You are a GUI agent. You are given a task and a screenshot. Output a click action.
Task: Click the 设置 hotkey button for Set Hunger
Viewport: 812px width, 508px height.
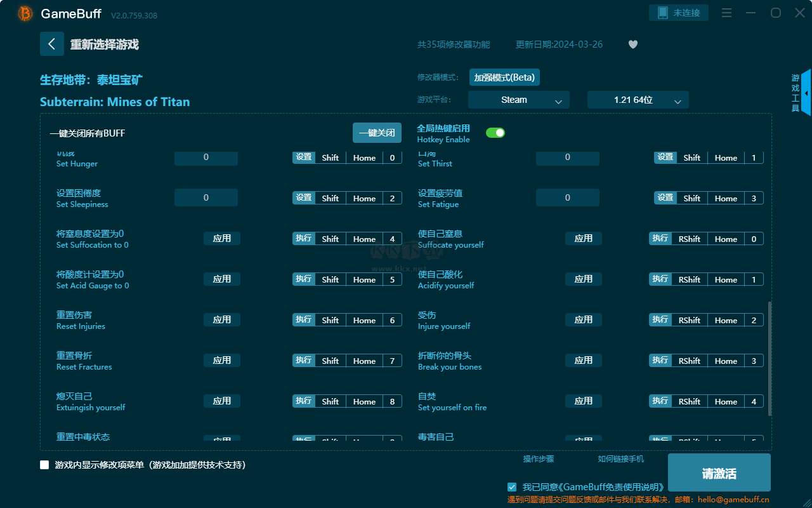coord(304,157)
